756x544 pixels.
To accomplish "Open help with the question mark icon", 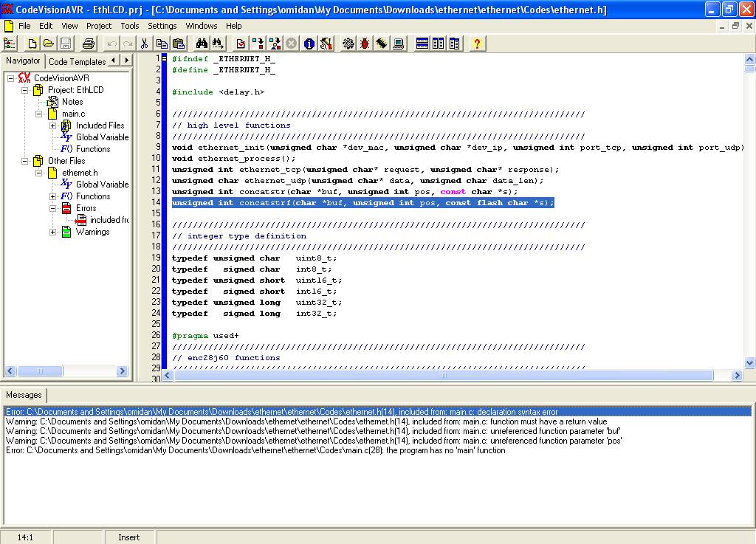I will (478, 44).
